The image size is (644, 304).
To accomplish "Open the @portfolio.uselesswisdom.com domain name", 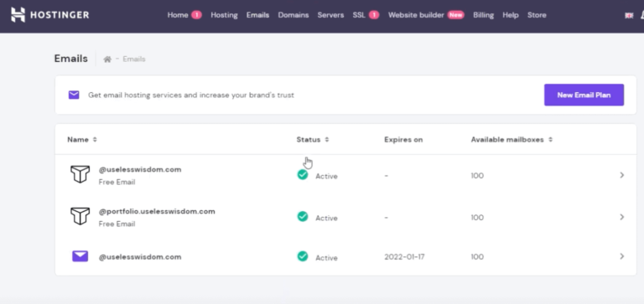I will coord(157,211).
